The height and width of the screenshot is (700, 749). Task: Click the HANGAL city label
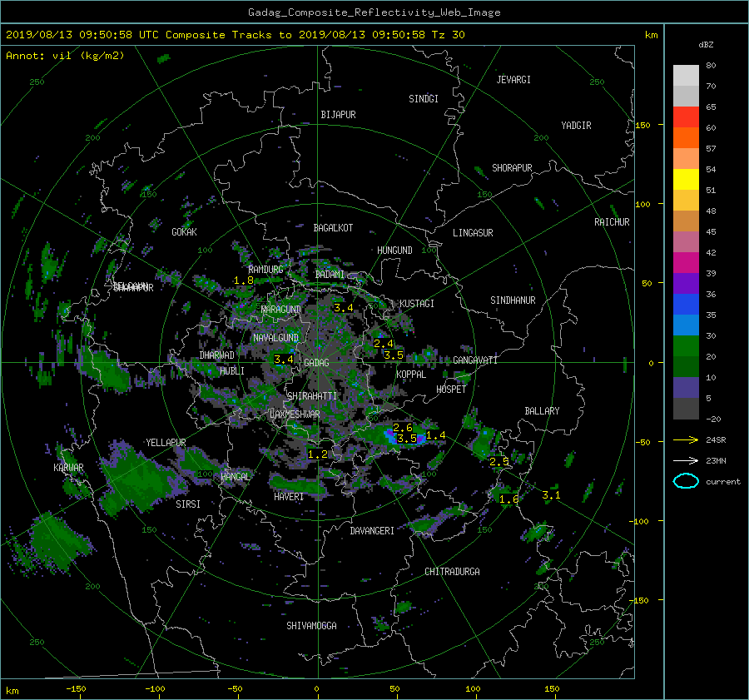[235, 477]
